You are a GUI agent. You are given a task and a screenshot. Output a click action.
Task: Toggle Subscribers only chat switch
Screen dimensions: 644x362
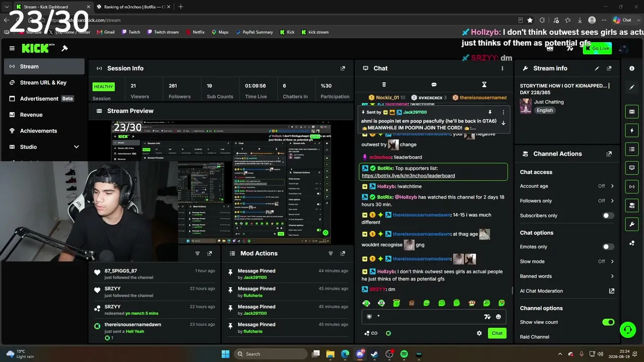point(608,216)
